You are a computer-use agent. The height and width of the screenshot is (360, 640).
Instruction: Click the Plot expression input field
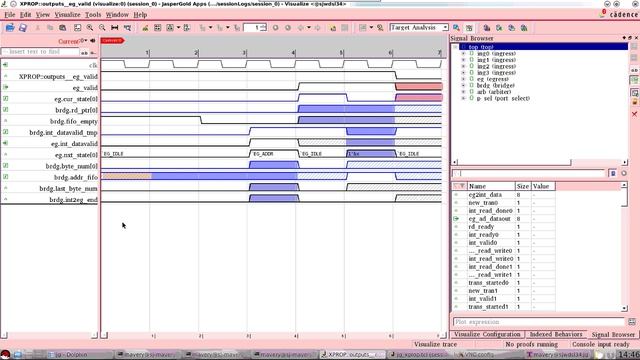pos(539,322)
